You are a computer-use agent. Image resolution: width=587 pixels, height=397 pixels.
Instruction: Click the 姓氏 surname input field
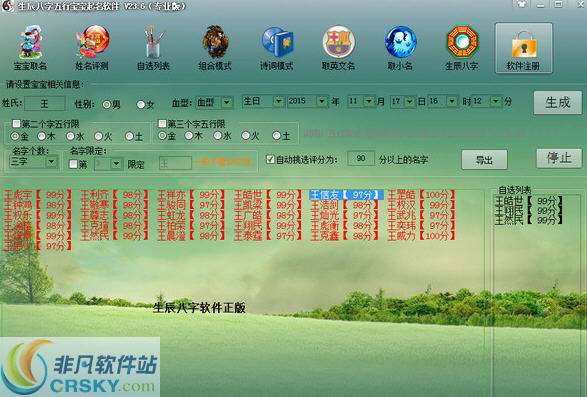[45, 103]
